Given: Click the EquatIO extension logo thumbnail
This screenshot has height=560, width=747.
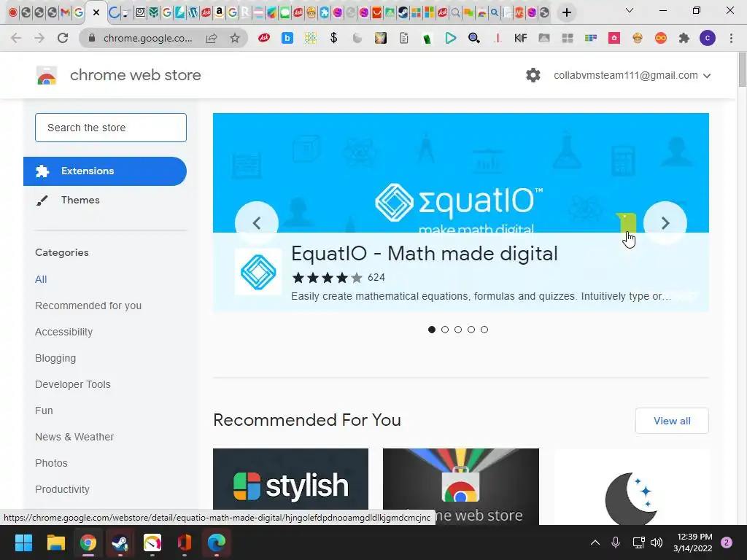Looking at the screenshot, I should click(x=258, y=272).
